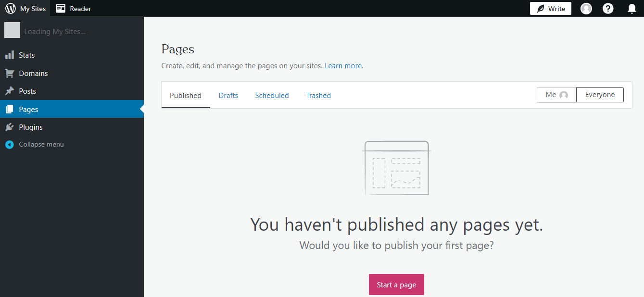Open the Plugins sidebar item

pos(72,127)
